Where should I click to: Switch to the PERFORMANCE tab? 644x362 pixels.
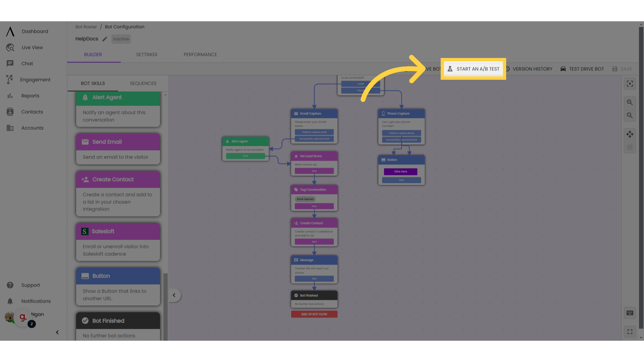(x=200, y=54)
